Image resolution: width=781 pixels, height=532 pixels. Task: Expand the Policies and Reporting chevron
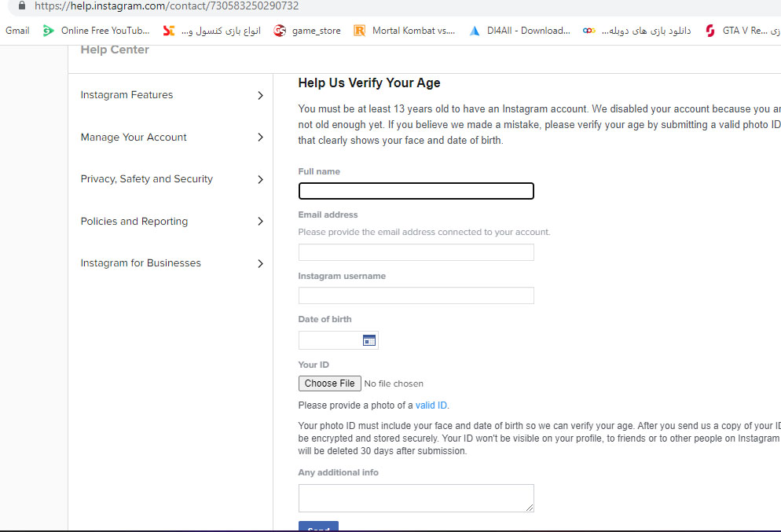point(260,221)
